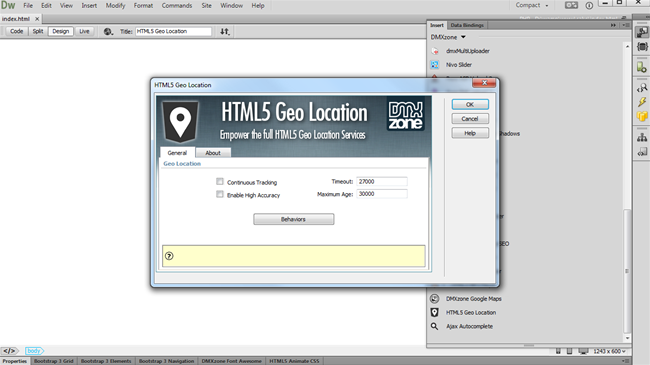Image resolution: width=650 pixels, height=365 pixels.
Task: Select the General tab in dialog
Action: pos(177,153)
